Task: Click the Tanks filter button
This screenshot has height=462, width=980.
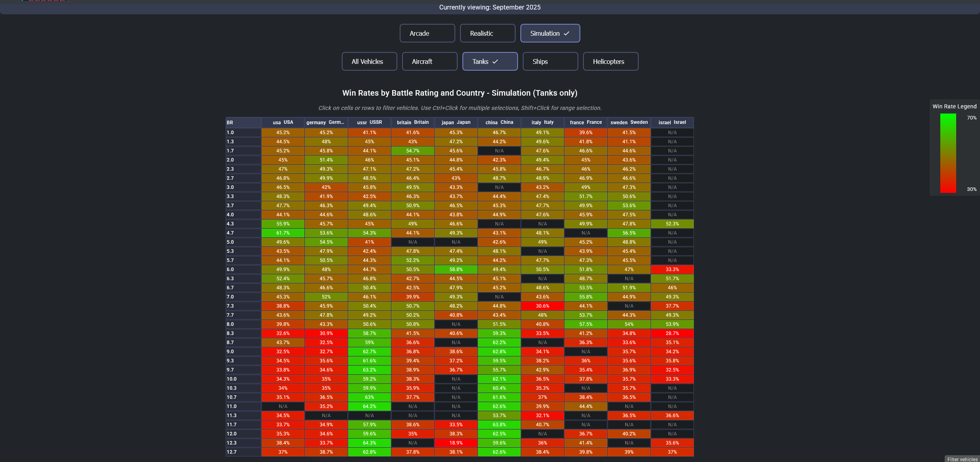Action: click(490, 62)
